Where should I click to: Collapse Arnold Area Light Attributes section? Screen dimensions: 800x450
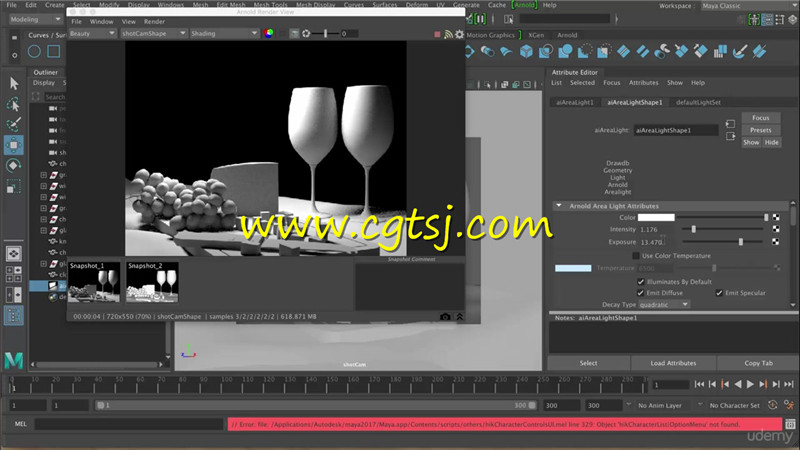(x=559, y=206)
